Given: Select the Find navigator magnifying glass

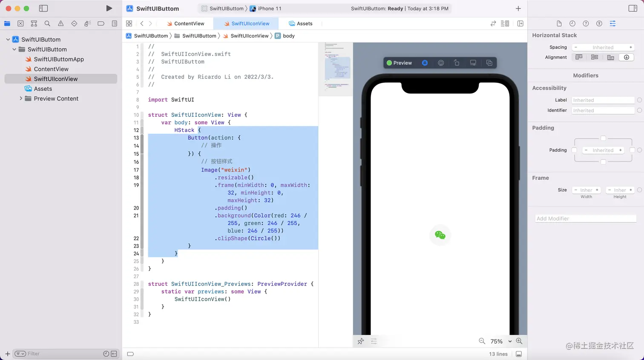Looking at the screenshot, I should [47, 23].
